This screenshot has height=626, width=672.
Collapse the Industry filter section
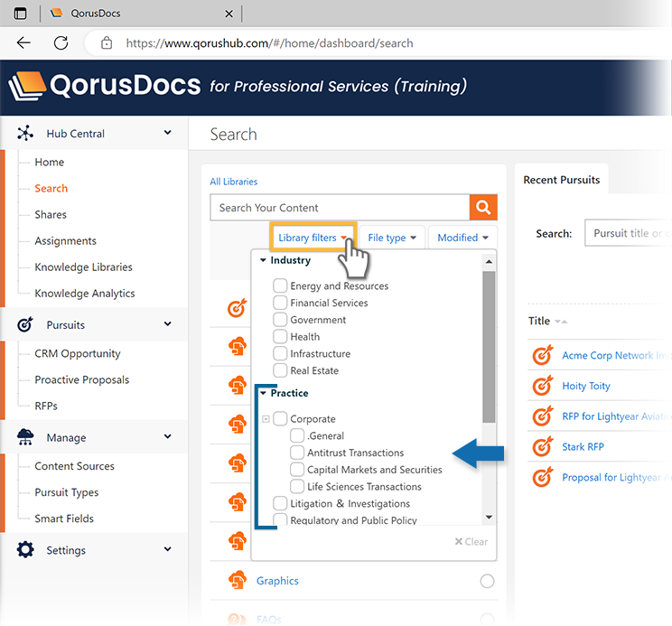[263, 260]
